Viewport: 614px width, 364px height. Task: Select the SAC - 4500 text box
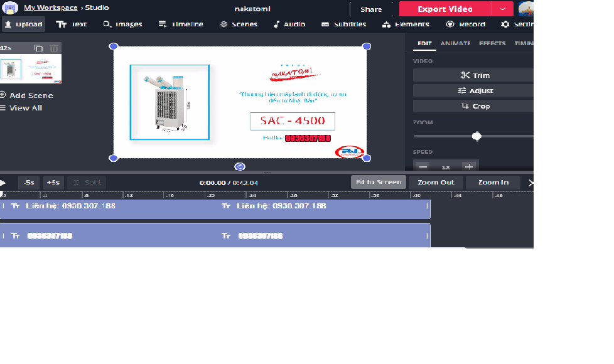pos(293,121)
